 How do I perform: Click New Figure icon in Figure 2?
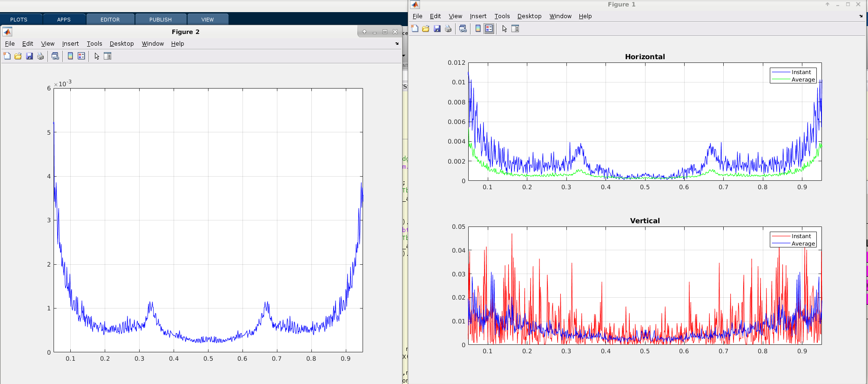[7, 56]
